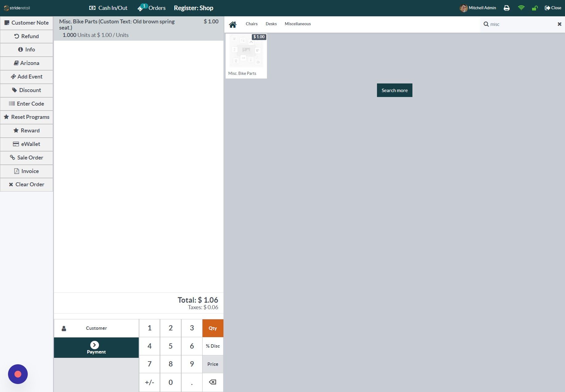565x392 pixels.
Task: Close the register session
Action: [553, 8]
